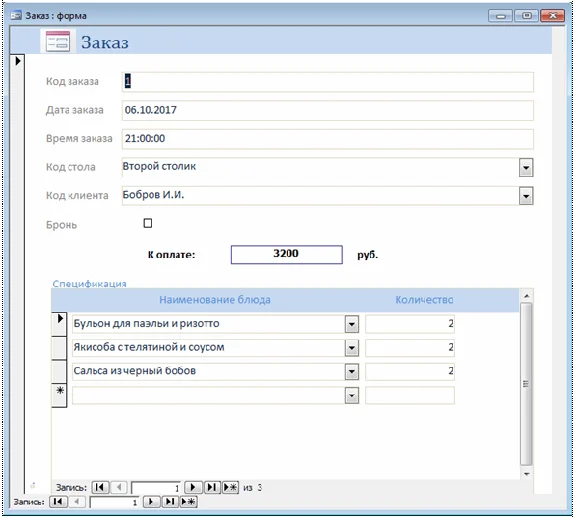The image size is (576, 517).
Task: Expand the Код клиента combo box
Action: pyautogui.click(x=526, y=196)
